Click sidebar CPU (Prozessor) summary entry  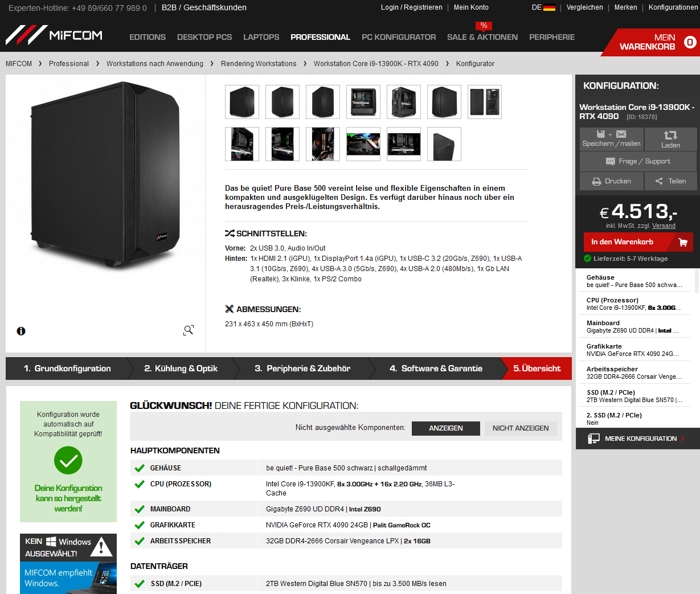point(633,304)
